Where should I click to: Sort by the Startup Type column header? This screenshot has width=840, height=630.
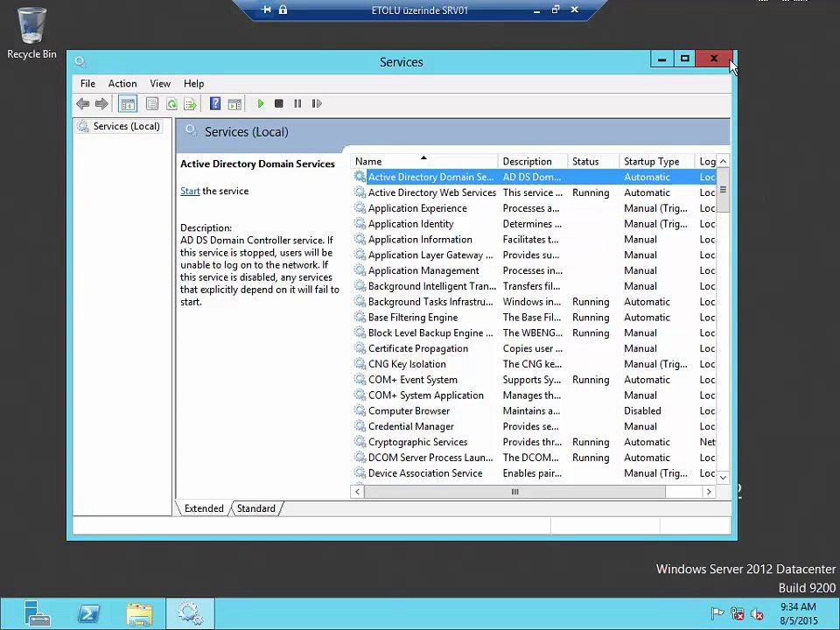[656, 161]
